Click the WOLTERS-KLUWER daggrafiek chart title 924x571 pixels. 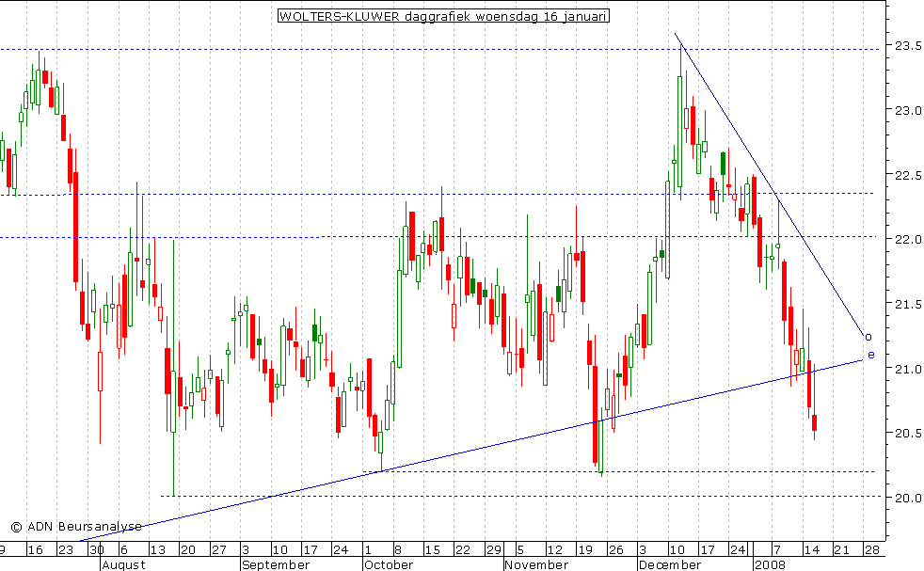tap(443, 16)
